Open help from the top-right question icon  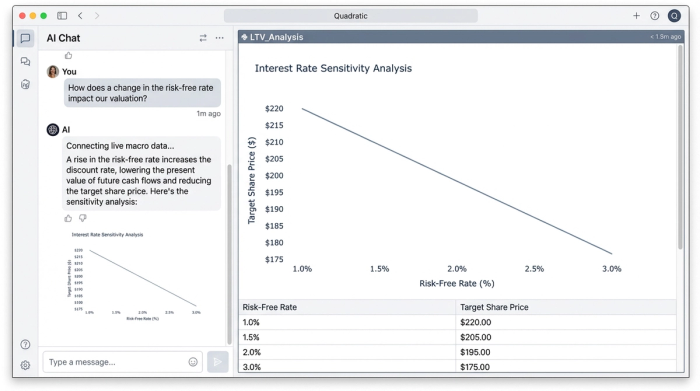pyautogui.click(x=654, y=16)
